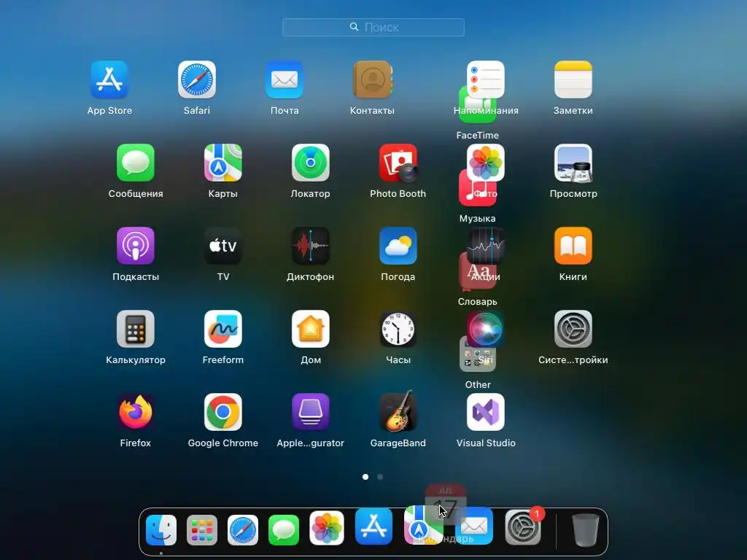Viewport: 747px width, 560px height.
Task: Open the Диктофон app
Action: pos(311,246)
